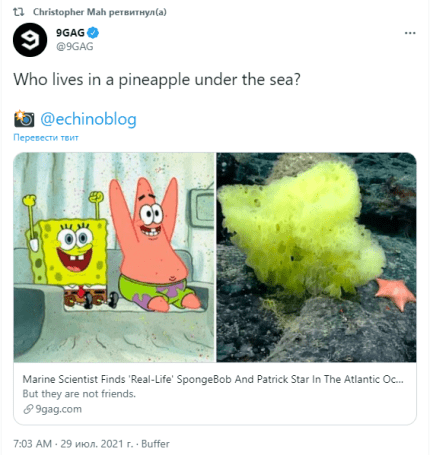Viewport: 430px width, 455px height.
Task: Open the yellow sea sponge photo
Action: 316,257
